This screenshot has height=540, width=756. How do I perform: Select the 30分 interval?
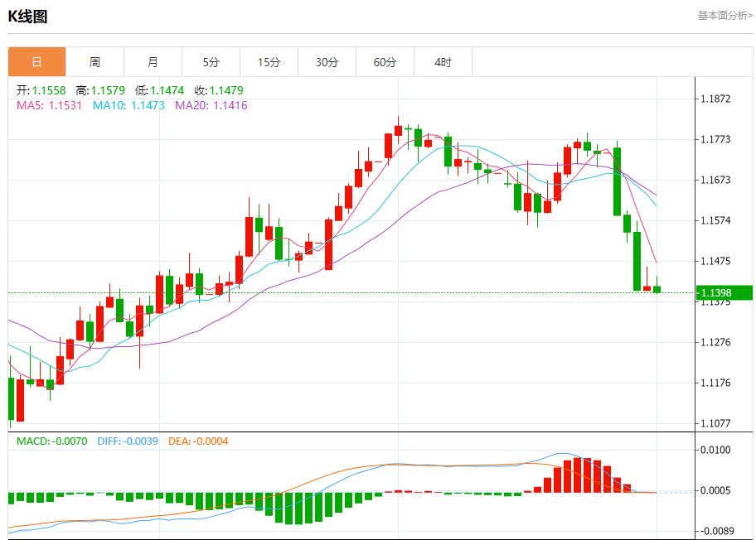click(x=327, y=61)
